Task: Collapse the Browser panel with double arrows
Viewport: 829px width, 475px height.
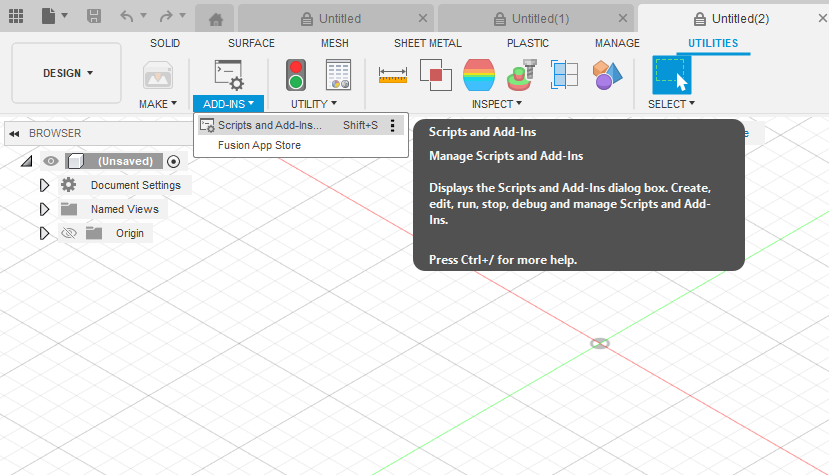Action: click(x=14, y=133)
